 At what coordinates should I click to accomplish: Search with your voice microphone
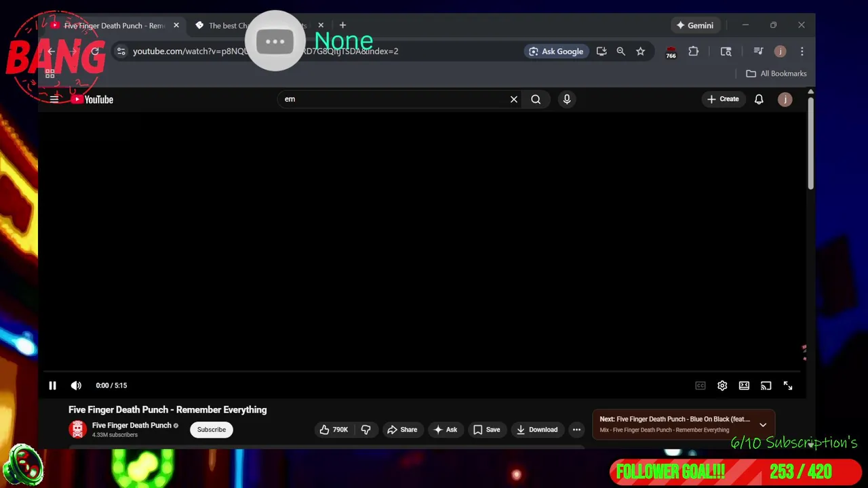pos(567,100)
